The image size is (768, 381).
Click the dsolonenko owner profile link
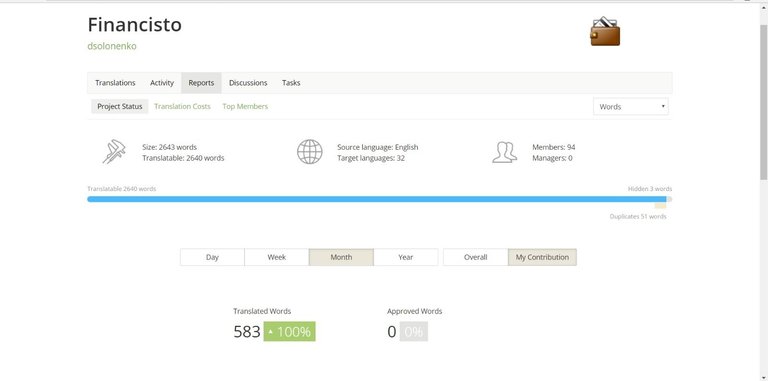click(x=112, y=46)
